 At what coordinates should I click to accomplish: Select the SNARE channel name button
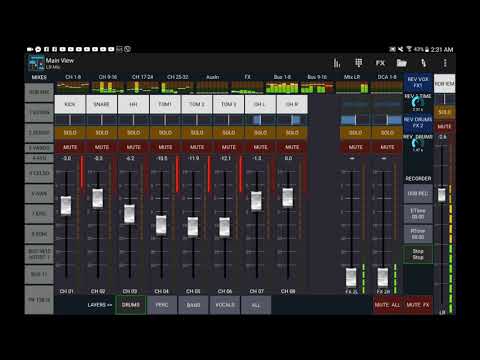tap(101, 104)
